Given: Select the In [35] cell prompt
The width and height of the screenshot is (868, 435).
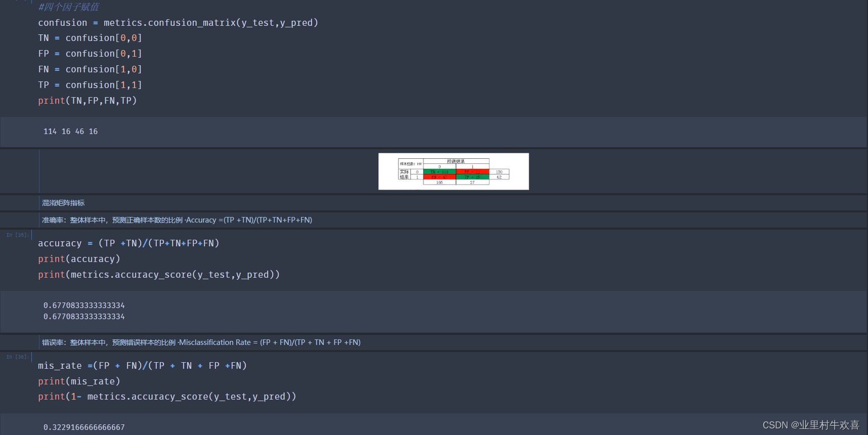Looking at the screenshot, I should (17, 235).
